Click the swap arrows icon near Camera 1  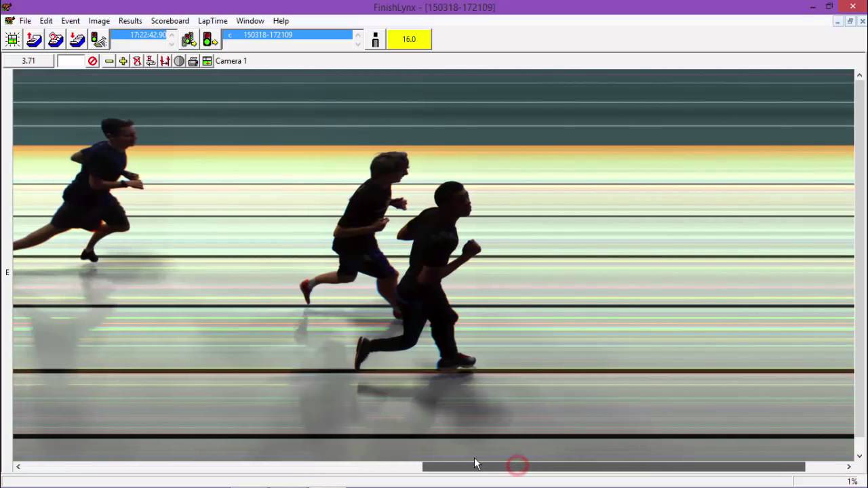tap(151, 61)
